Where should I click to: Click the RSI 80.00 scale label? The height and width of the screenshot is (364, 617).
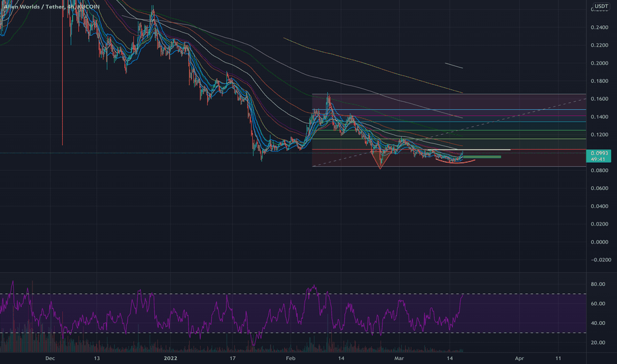pos(598,284)
